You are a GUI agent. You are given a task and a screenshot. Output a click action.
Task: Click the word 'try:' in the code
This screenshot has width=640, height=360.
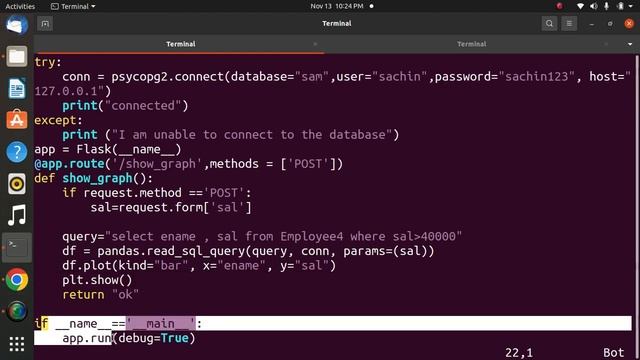pyautogui.click(x=48, y=62)
